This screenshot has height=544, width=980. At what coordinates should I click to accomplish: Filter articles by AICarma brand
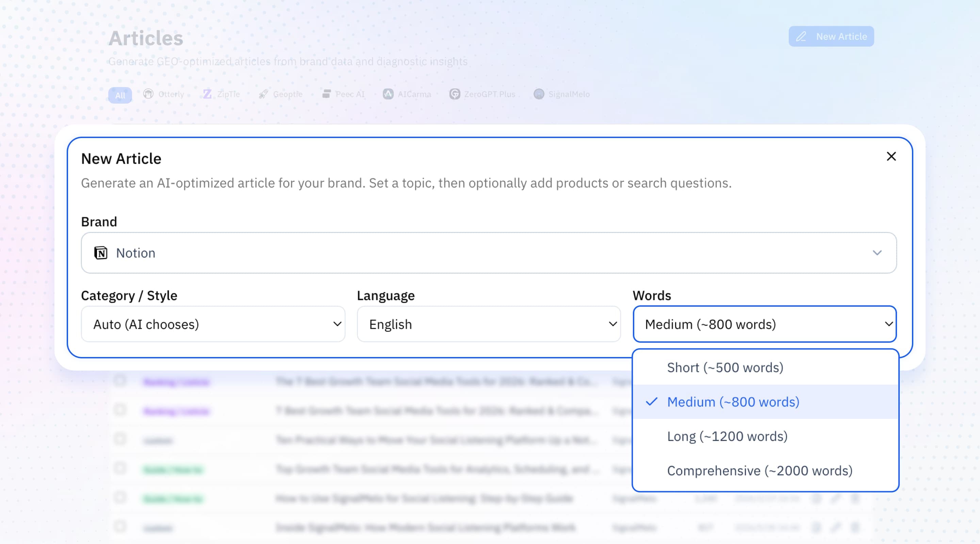click(x=407, y=94)
